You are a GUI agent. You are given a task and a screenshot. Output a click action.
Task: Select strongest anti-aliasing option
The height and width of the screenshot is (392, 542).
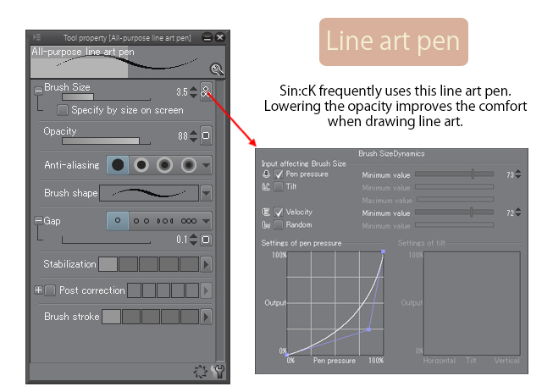(188, 165)
